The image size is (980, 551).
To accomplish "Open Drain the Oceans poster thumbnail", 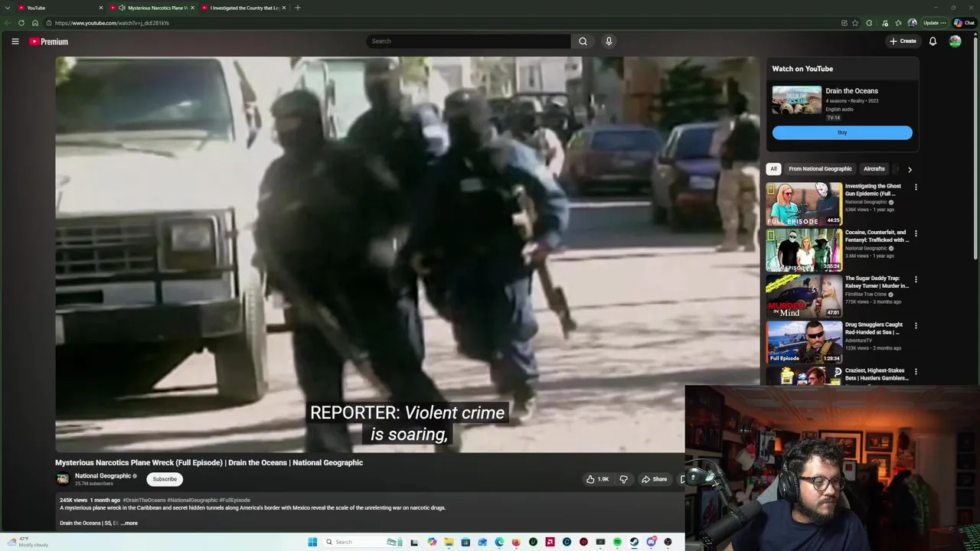I will pyautogui.click(x=796, y=100).
